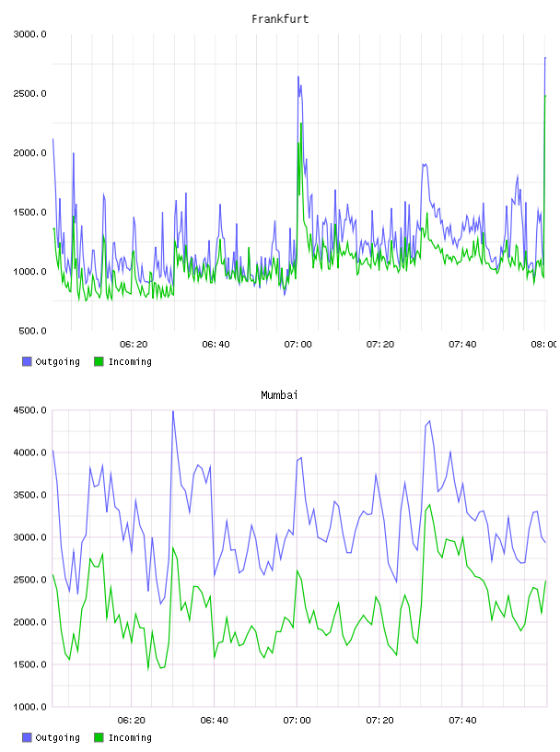Click the 1000.0 label on Mumbai axis

click(29, 707)
